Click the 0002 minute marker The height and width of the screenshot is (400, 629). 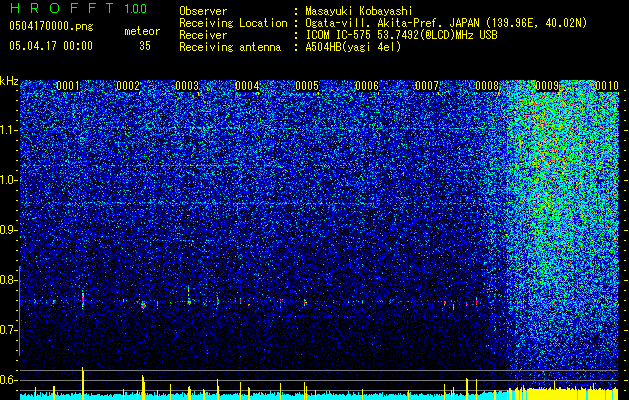(x=128, y=86)
